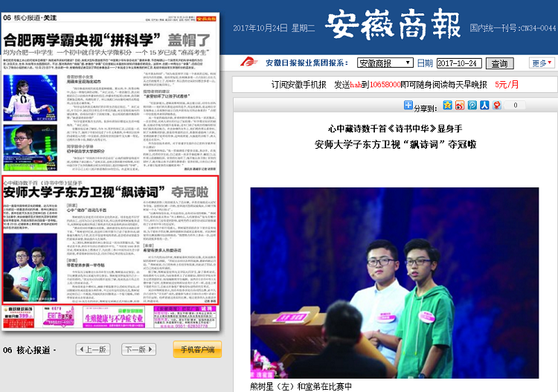
Task: Share article to QQ Zone star icon
Action: 448,106
